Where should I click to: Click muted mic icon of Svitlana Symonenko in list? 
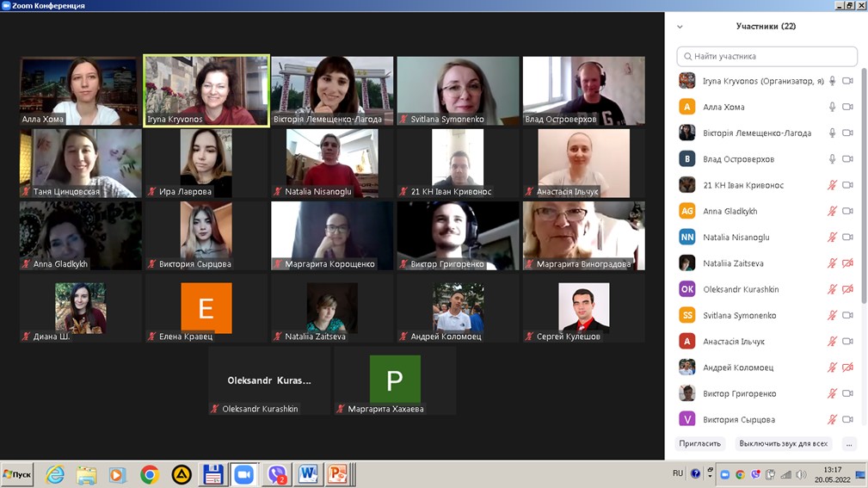[832, 315]
